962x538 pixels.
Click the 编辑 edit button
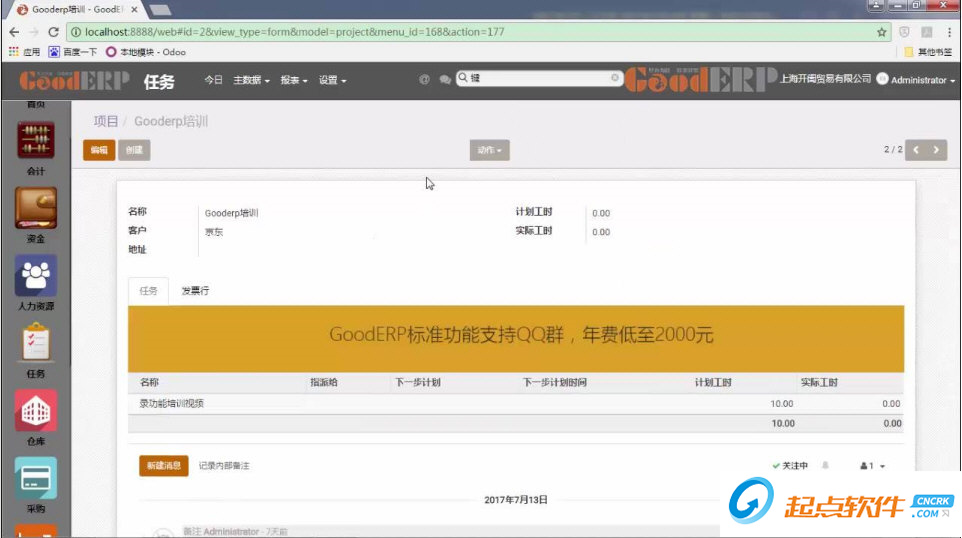[x=99, y=150]
